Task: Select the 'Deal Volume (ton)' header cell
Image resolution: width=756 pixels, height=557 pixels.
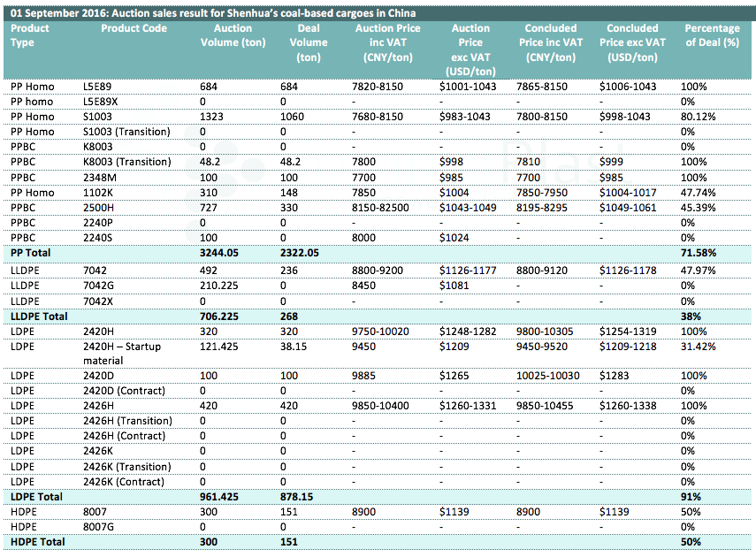Action: (309, 43)
